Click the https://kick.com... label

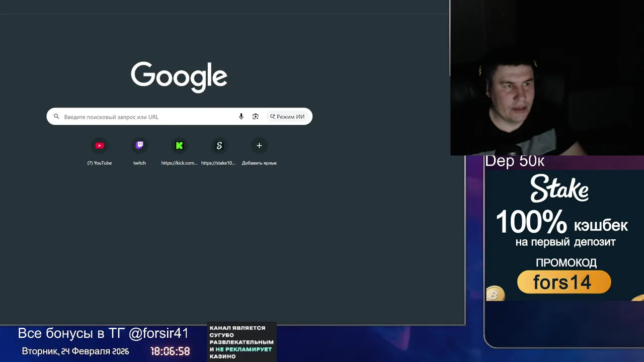tap(179, 163)
